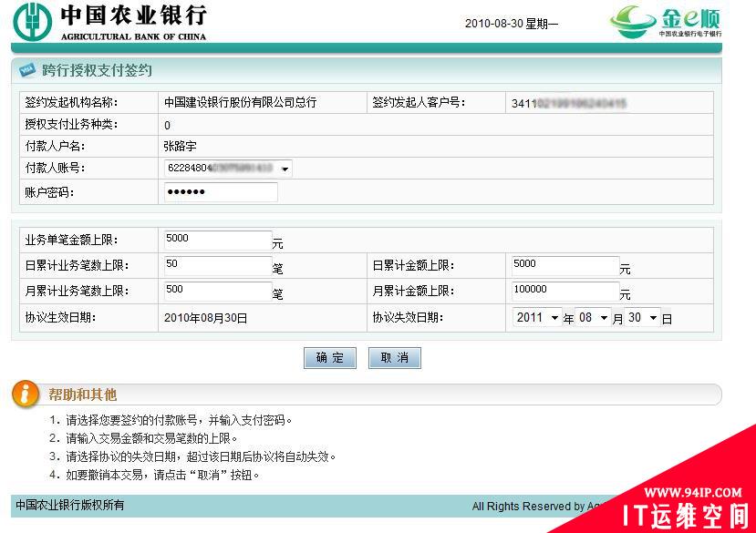This screenshot has width=756, height=533.
Task: Click the date text 2010-08-30 星期一
Action: pyautogui.click(x=511, y=24)
